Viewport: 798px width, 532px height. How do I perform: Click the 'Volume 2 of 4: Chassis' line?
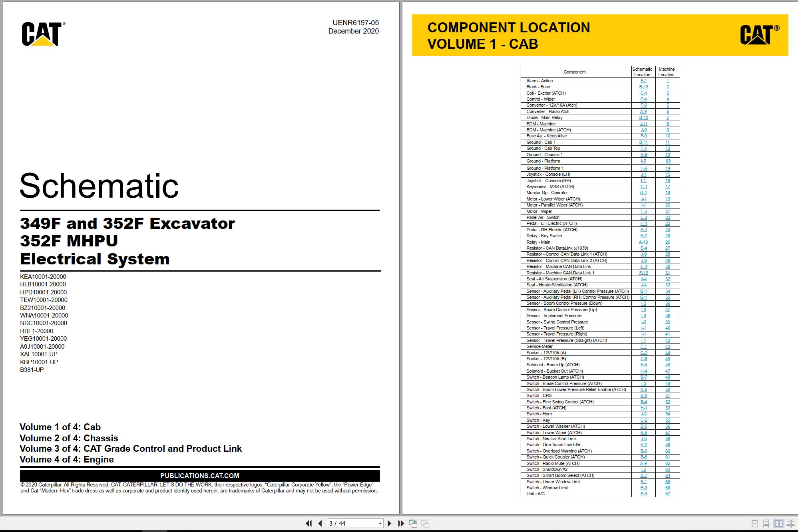pos(69,438)
